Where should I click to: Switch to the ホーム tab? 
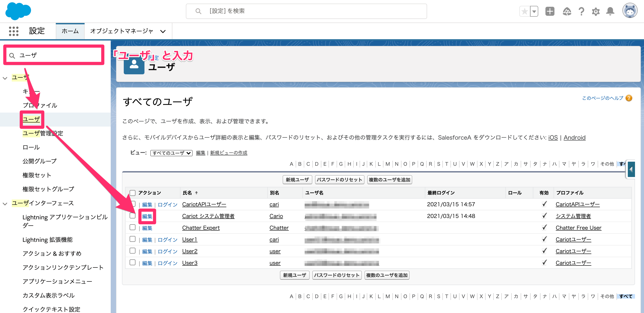pos(70,31)
